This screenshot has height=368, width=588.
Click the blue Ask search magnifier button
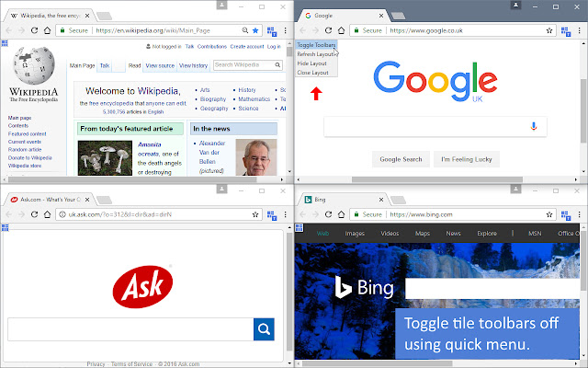coord(264,329)
